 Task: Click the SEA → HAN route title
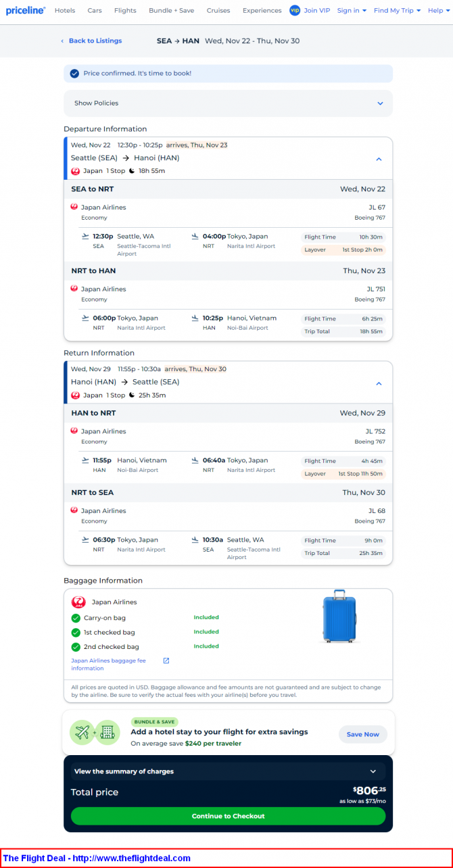[x=178, y=41]
